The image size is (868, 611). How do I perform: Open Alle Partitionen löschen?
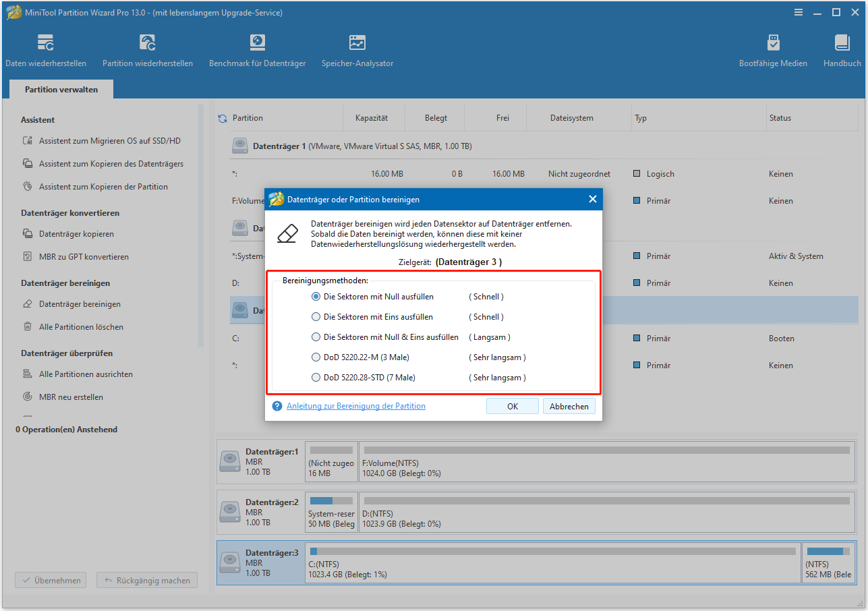[x=80, y=326]
